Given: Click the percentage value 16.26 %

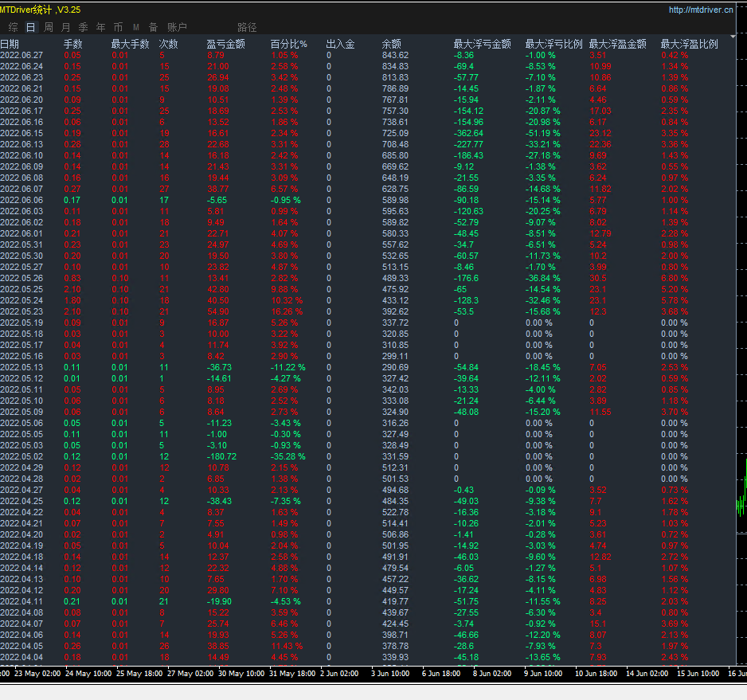Looking at the screenshot, I should point(287,311).
